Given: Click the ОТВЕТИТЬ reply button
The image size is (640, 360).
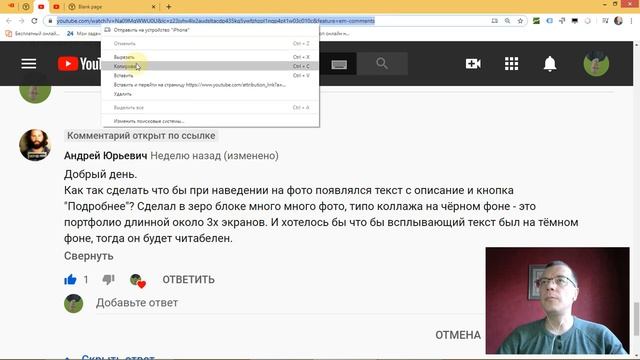Looking at the screenshot, I should (189, 280).
